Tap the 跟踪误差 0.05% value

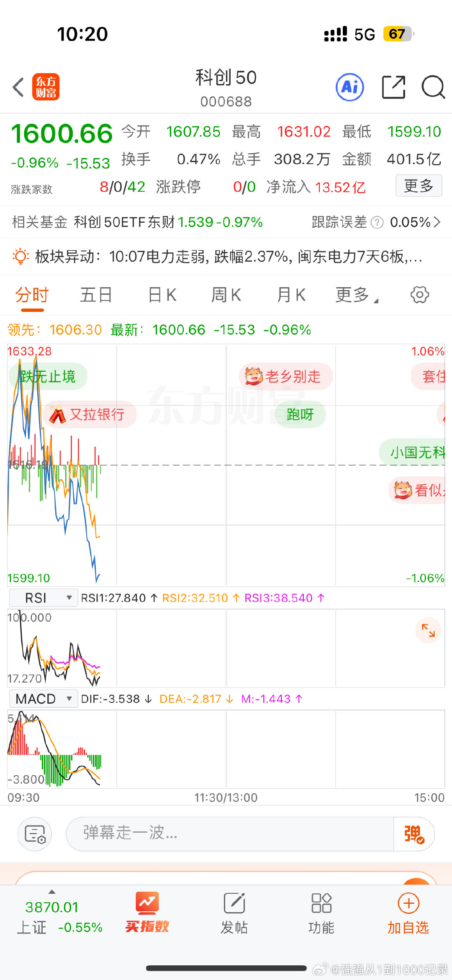point(410,222)
